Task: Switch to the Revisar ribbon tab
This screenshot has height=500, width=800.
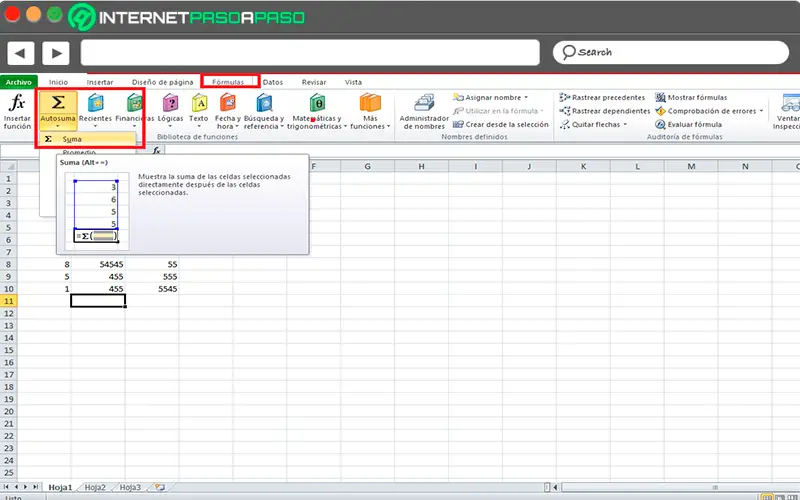Action: 314,82
